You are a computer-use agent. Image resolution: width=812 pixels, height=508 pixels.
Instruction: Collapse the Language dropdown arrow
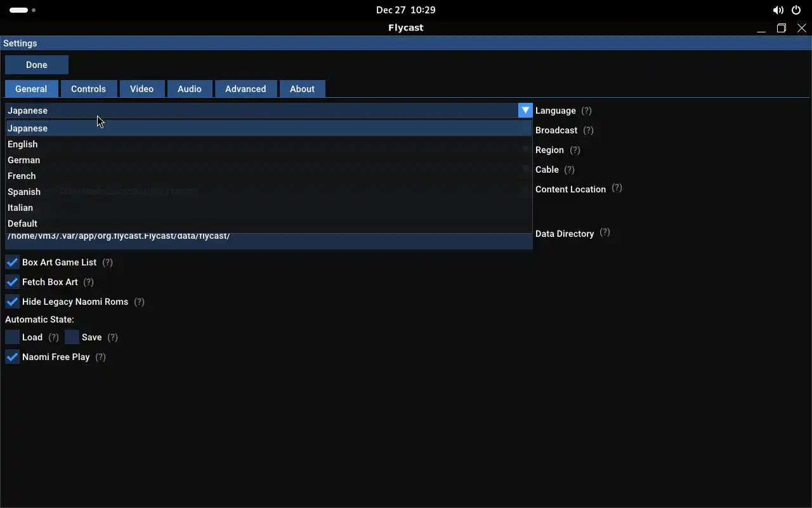(x=525, y=110)
